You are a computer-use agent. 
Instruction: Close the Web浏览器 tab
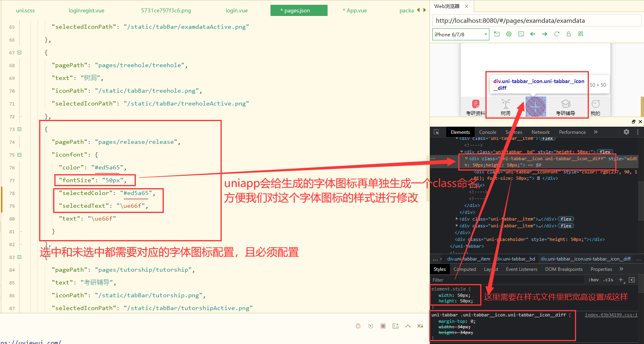(466, 6)
